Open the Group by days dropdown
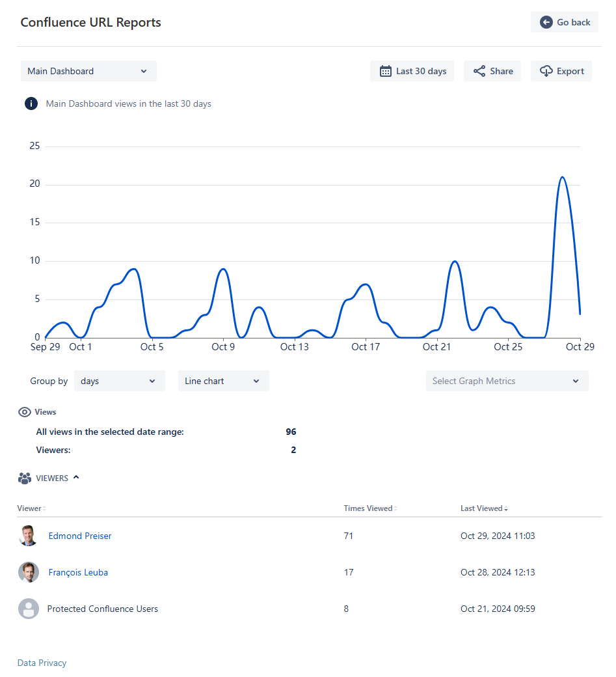616x677 pixels. pos(119,381)
